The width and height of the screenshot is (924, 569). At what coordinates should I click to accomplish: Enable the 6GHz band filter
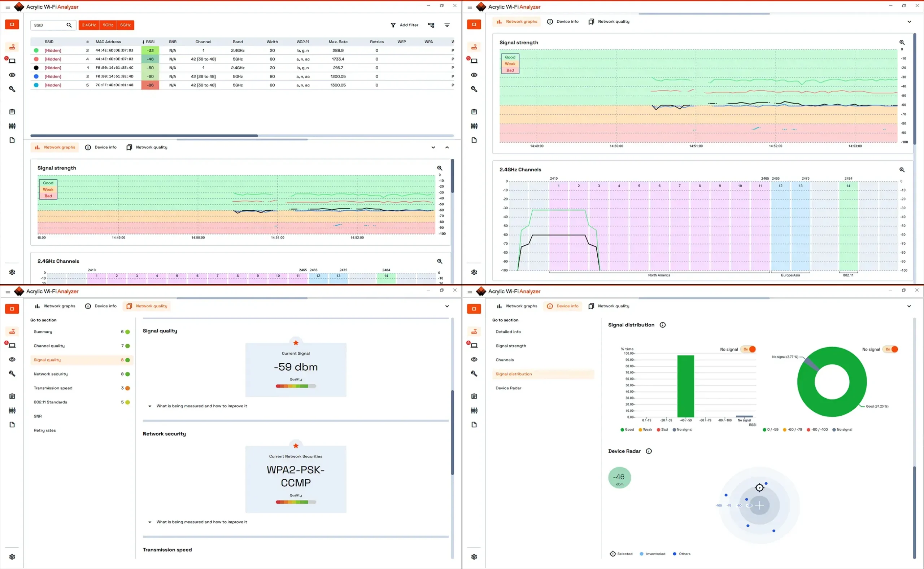coord(125,25)
